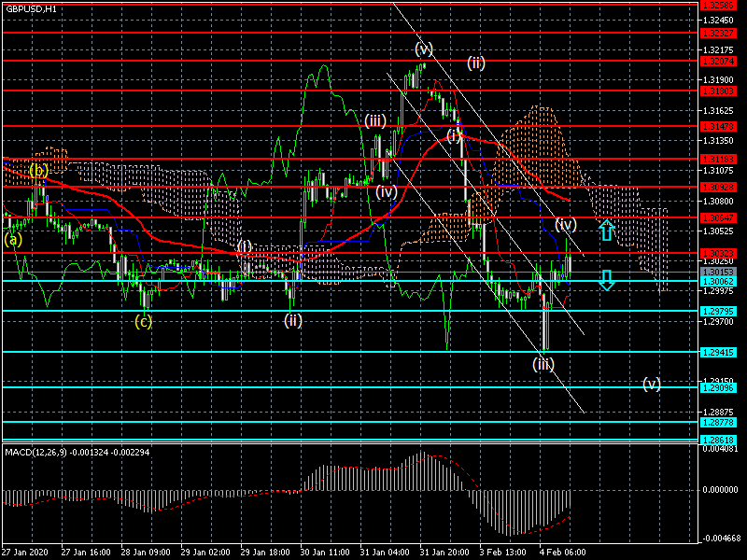Screen dimensions: 747x560
Task: Click the 3 Feb 13:00 time axis label
Action: click(503, 553)
